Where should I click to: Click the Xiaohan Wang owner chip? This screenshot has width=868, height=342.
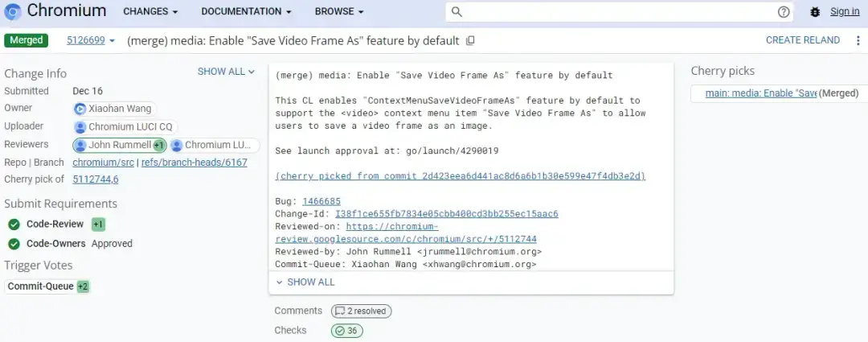click(115, 109)
